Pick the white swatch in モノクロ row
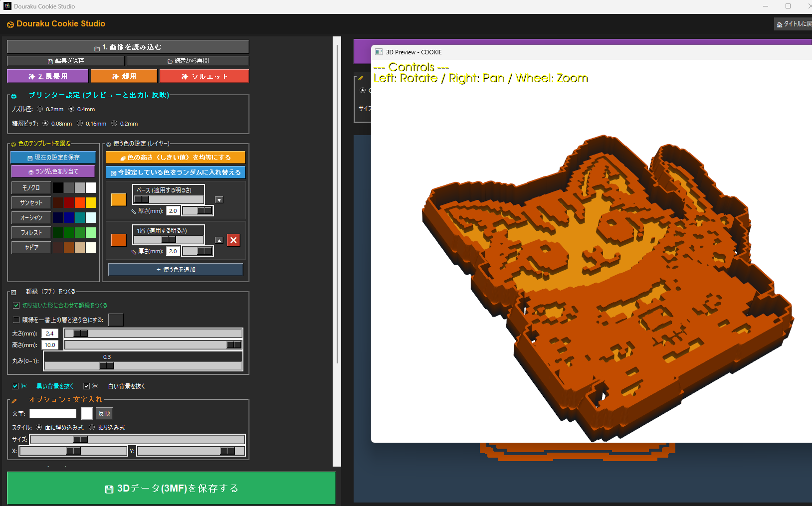812x506 pixels. (91, 188)
